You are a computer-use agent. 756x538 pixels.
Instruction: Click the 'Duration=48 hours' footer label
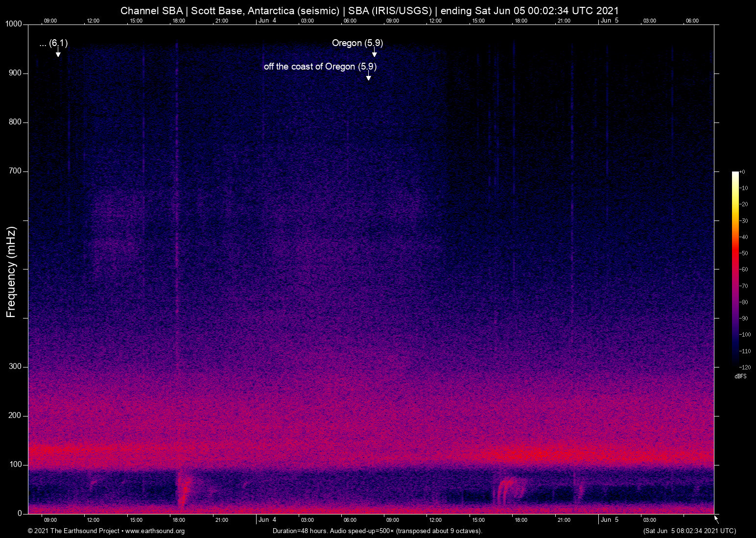(x=298, y=531)
